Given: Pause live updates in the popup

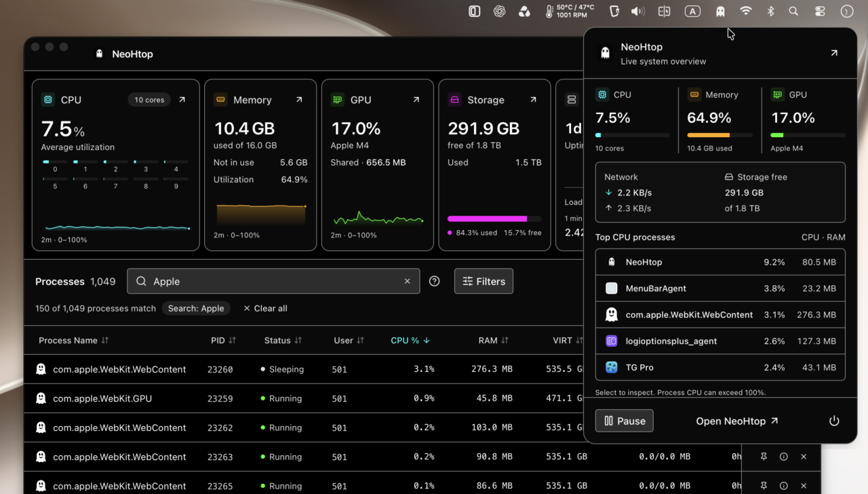Looking at the screenshot, I should pyautogui.click(x=625, y=421).
